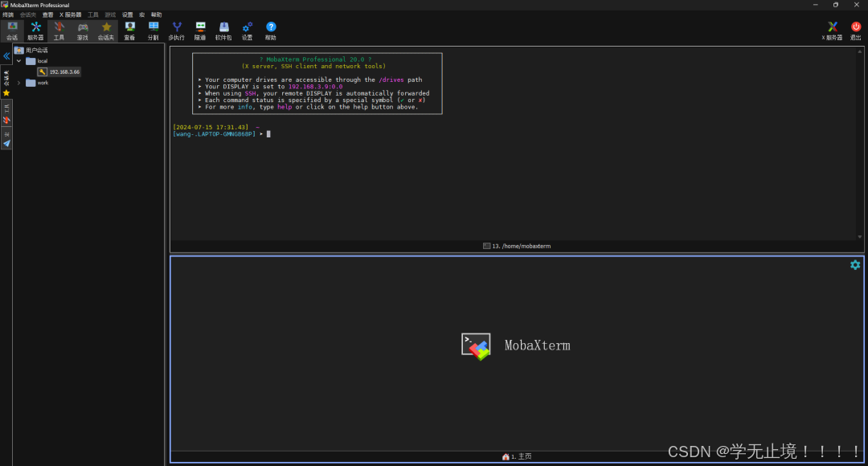Open the 会话 (Session) toolbar button
The width and height of the screenshot is (868, 466).
tap(12, 31)
